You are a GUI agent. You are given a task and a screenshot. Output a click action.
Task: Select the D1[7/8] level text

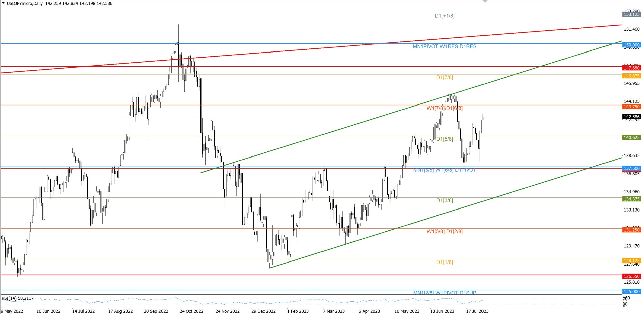445,77
